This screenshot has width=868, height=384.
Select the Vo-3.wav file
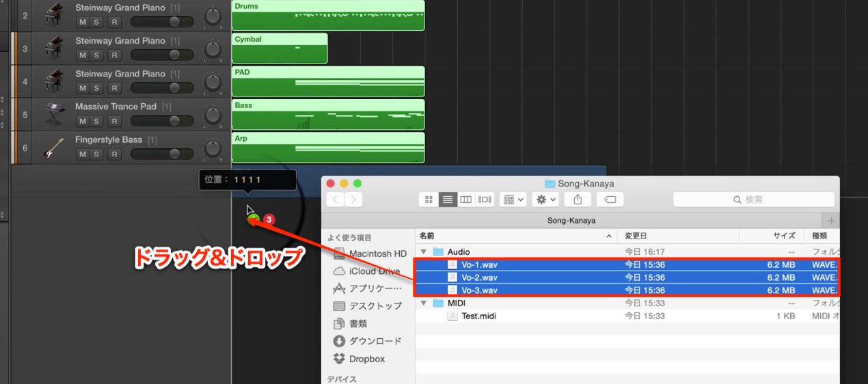[627, 290]
